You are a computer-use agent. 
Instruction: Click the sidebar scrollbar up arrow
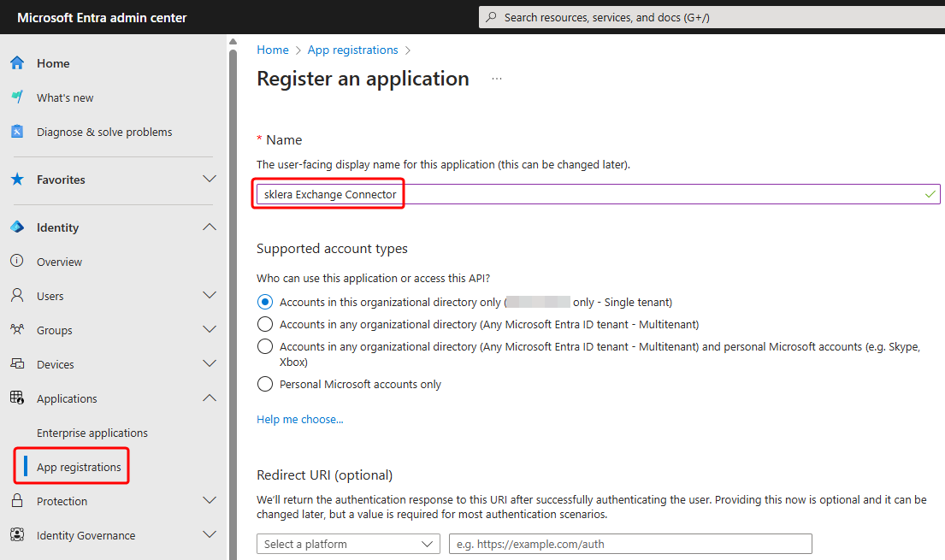tap(233, 42)
